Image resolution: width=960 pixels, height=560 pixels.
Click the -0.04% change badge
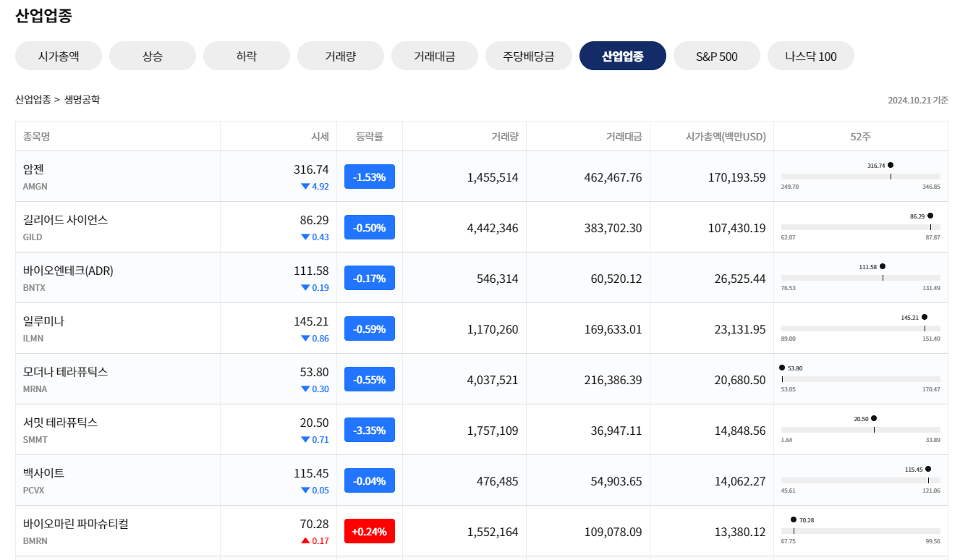(370, 480)
